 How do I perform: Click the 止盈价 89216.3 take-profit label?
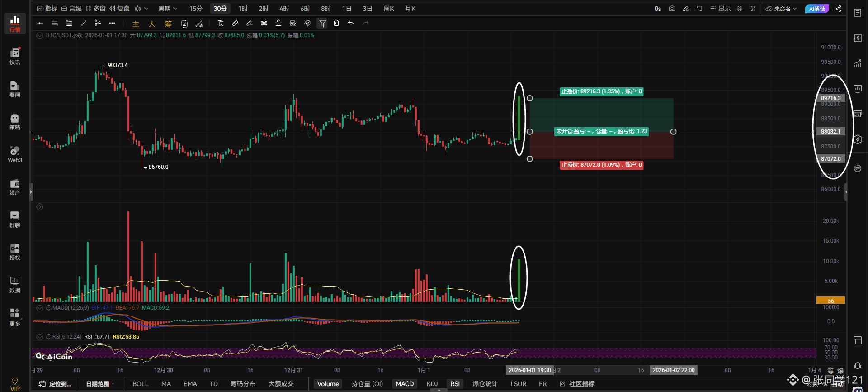pyautogui.click(x=601, y=91)
